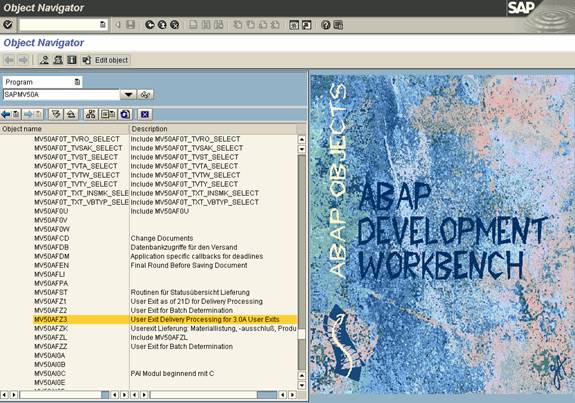
Task: Click the green Back arrow in standard toolbar
Action: [x=150, y=25]
